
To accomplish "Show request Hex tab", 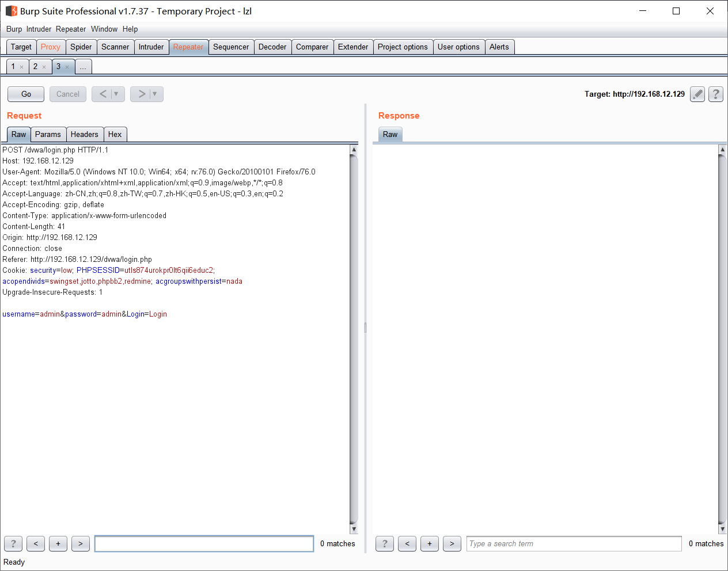I will 115,134.
